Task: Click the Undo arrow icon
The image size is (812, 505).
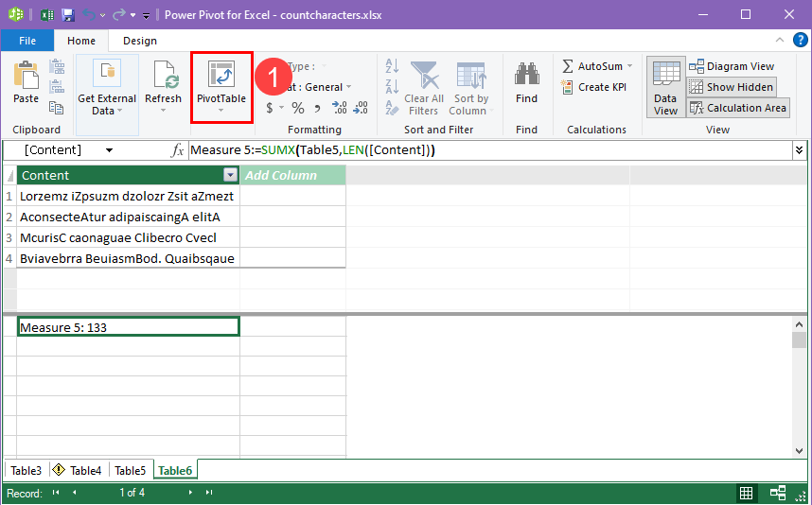Action: (x=89, y=15)
